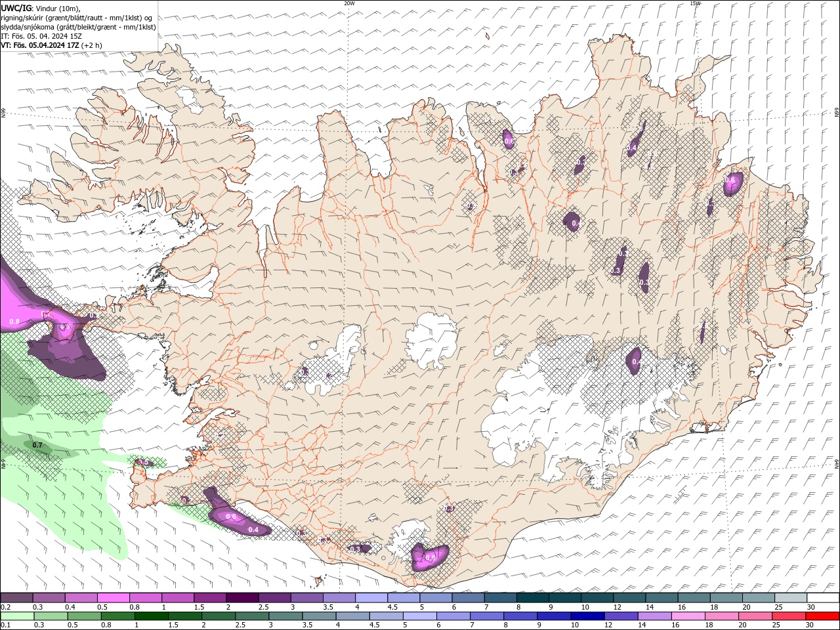Click the snow-scale swatch starting at 0.2
The image size is (840, 630).
coord(16,598)
